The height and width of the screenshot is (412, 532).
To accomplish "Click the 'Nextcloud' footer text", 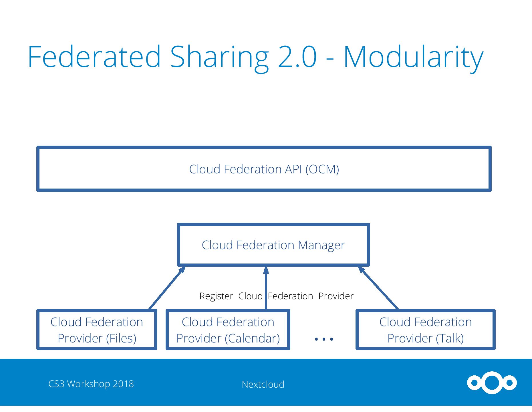I will coord(263,384).
